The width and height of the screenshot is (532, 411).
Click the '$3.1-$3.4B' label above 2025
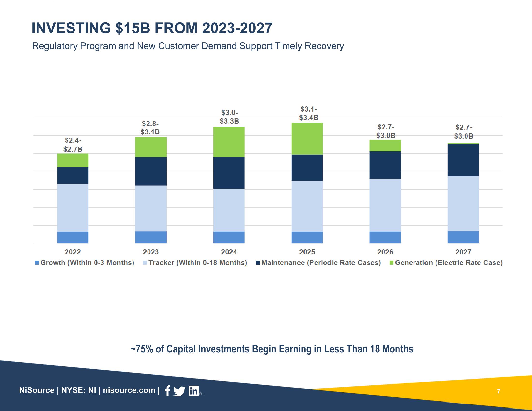pyautogui.click(x=309, y=113)
